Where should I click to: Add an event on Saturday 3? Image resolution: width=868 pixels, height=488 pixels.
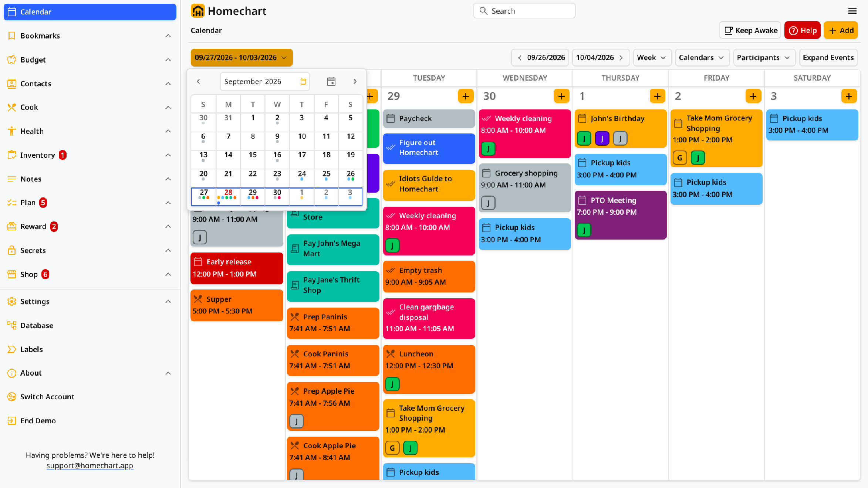(849, 96)
